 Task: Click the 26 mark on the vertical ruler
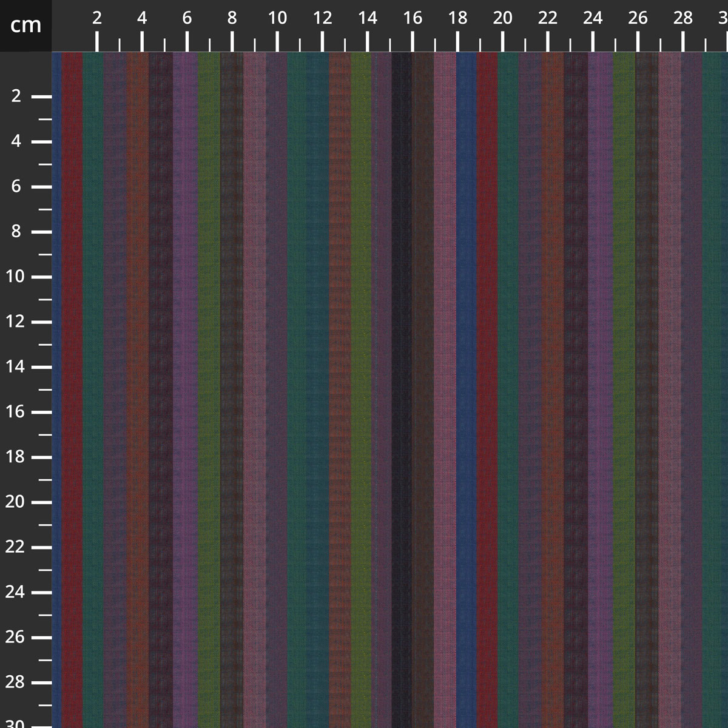tap(16, 637)
